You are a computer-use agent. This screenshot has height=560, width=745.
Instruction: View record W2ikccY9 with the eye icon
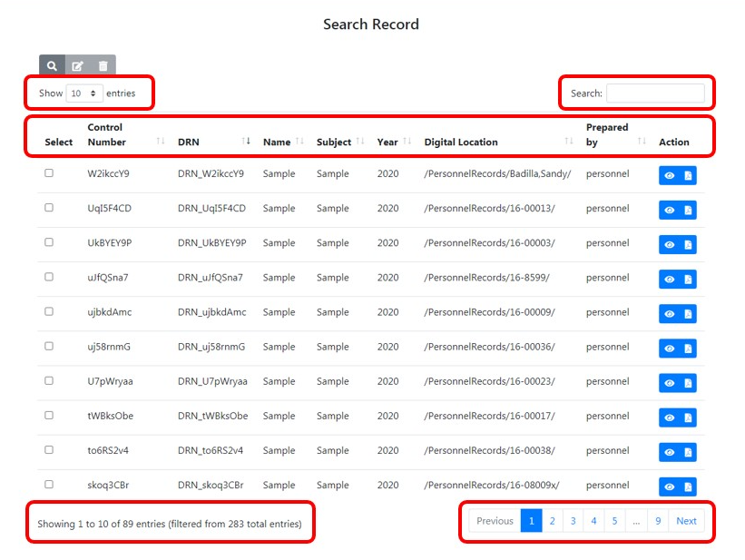tap(669, 175)
